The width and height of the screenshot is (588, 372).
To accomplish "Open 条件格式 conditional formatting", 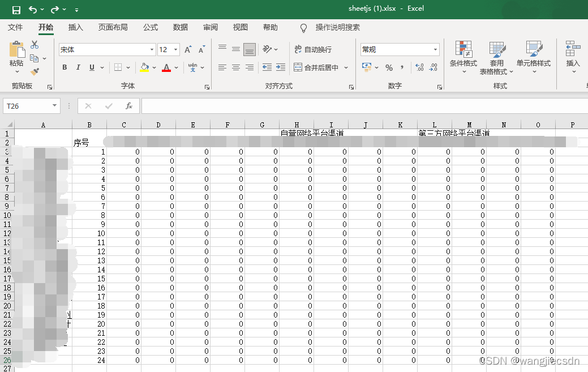I will [x=463, y=57].
